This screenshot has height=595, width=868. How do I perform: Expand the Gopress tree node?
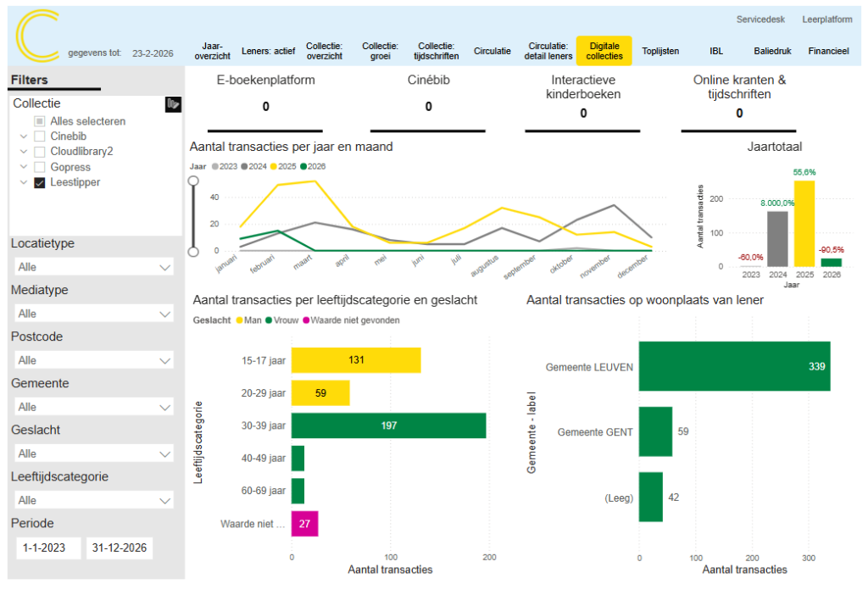pos(23,167)
